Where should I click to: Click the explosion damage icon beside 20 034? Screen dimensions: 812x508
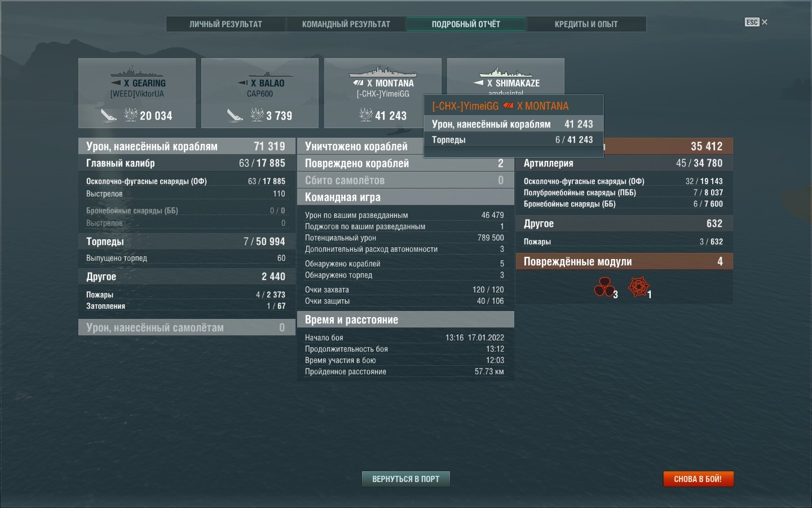(x=130, y=115)
